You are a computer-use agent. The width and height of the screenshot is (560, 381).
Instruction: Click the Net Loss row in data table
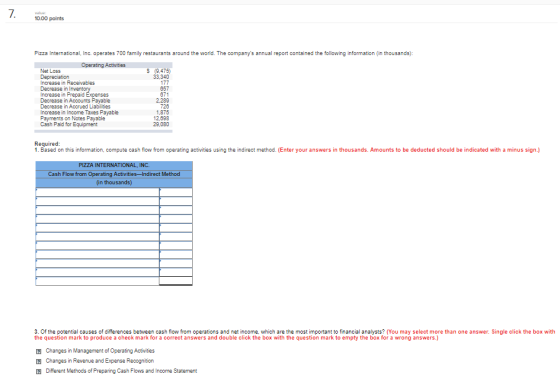pyautogui.click(x=103, y=71)
